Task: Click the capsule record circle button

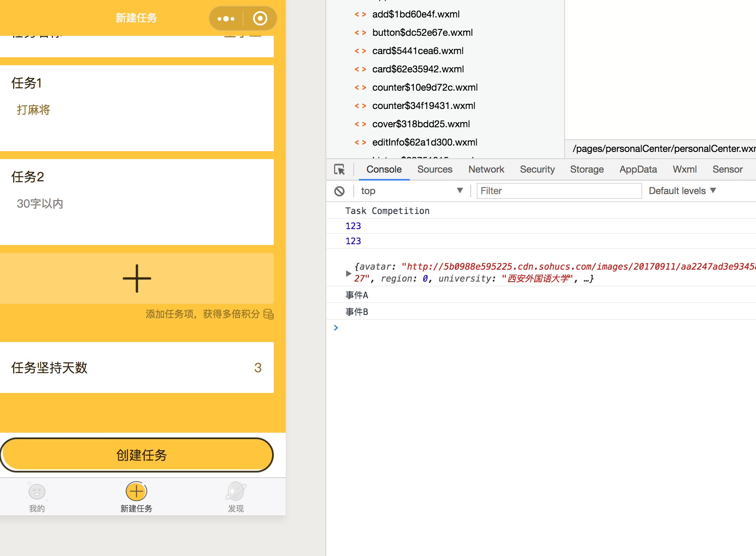Action: [x=260, y=18]
